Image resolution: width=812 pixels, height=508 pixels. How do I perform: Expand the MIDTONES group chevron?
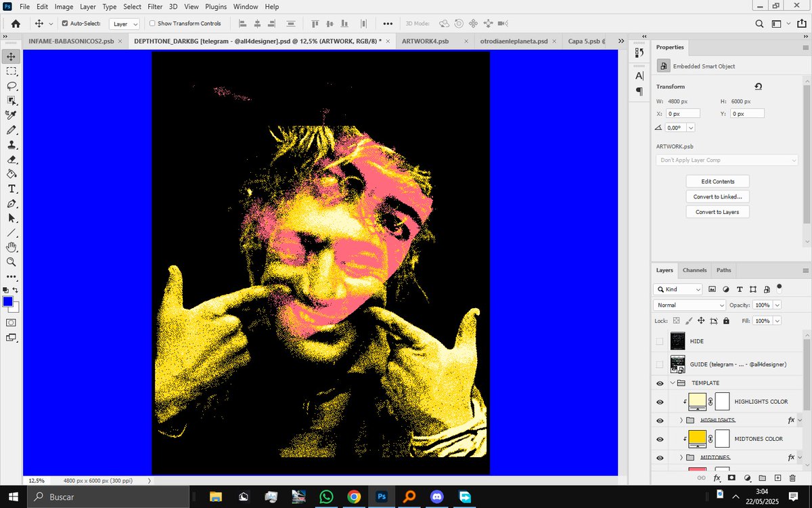click(x=681, y=458)
